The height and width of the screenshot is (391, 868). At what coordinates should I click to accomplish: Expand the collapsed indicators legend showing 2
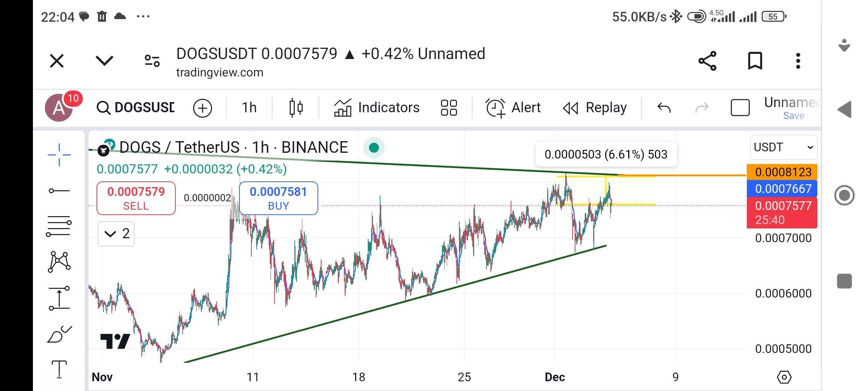point(116,234)
